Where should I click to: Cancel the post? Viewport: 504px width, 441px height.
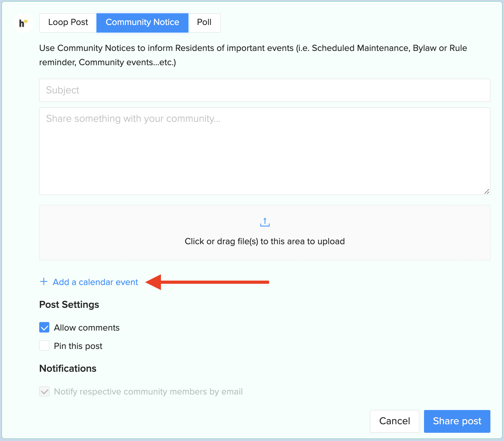point(395,421)
